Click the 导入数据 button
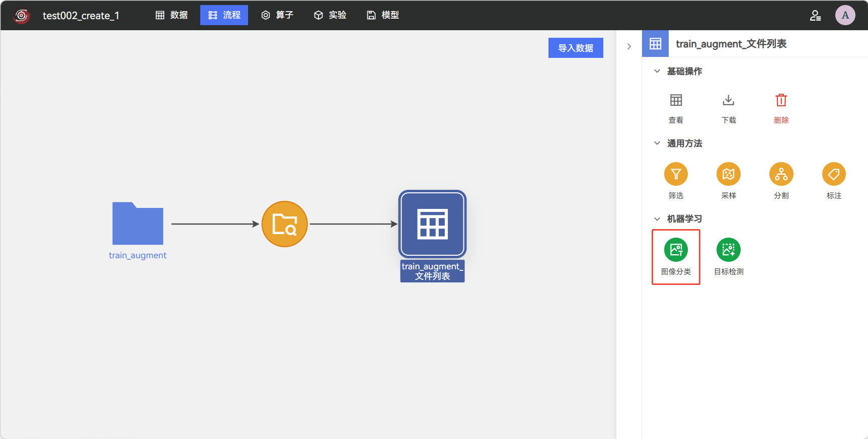Viewport: 868px width, 439px height. pos(576,48)
